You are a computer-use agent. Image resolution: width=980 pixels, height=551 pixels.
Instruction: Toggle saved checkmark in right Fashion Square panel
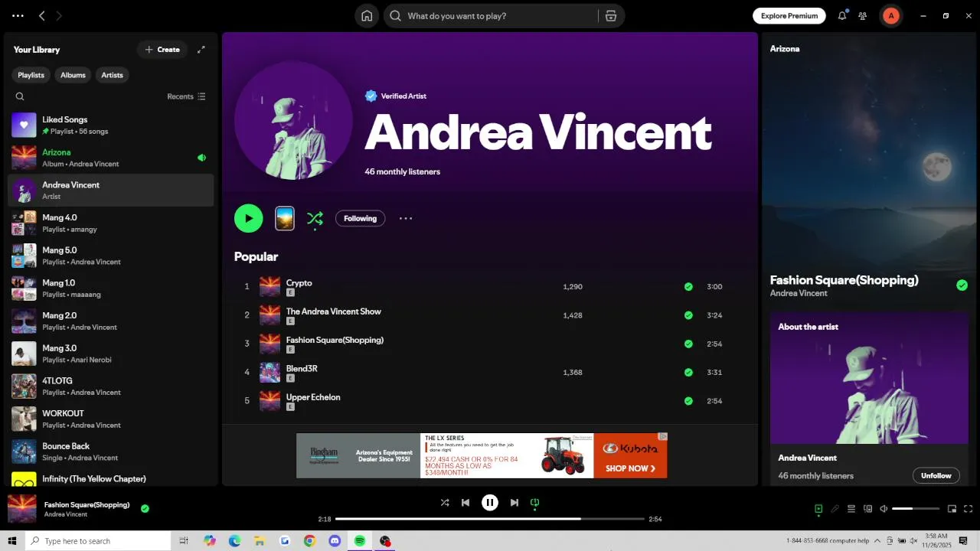[x=962, y=285]
